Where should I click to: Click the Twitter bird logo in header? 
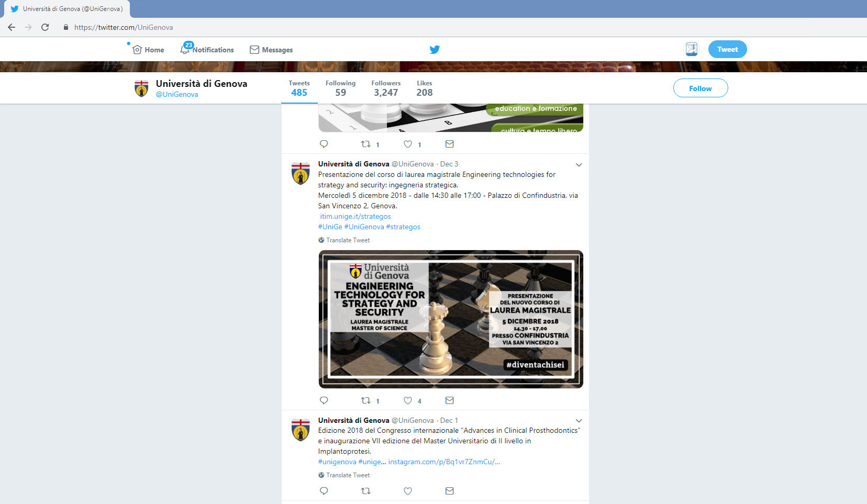435,50
